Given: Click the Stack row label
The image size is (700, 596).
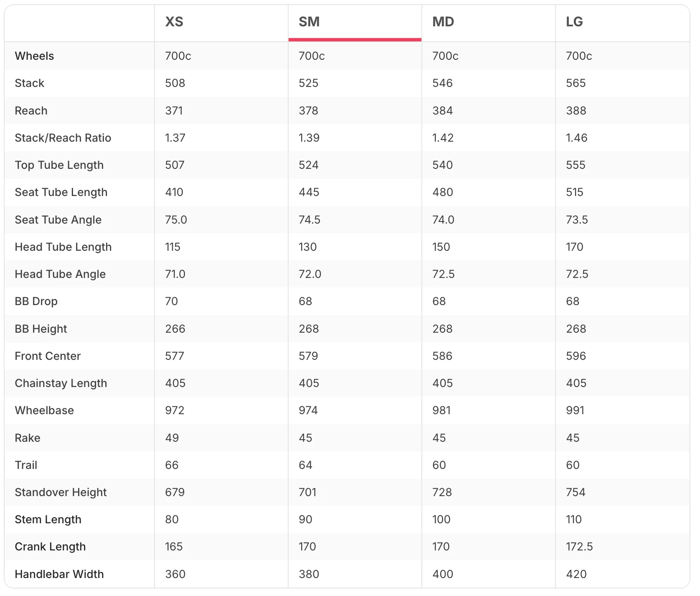Looking at the screenshot, I should click(30, 83).
